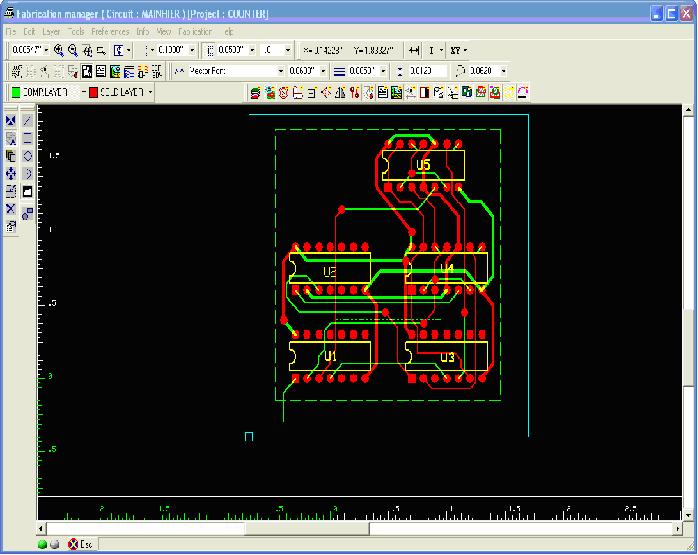
Task: Click the green-red stacked layers fabrication icon
Action: coord(256,93)
